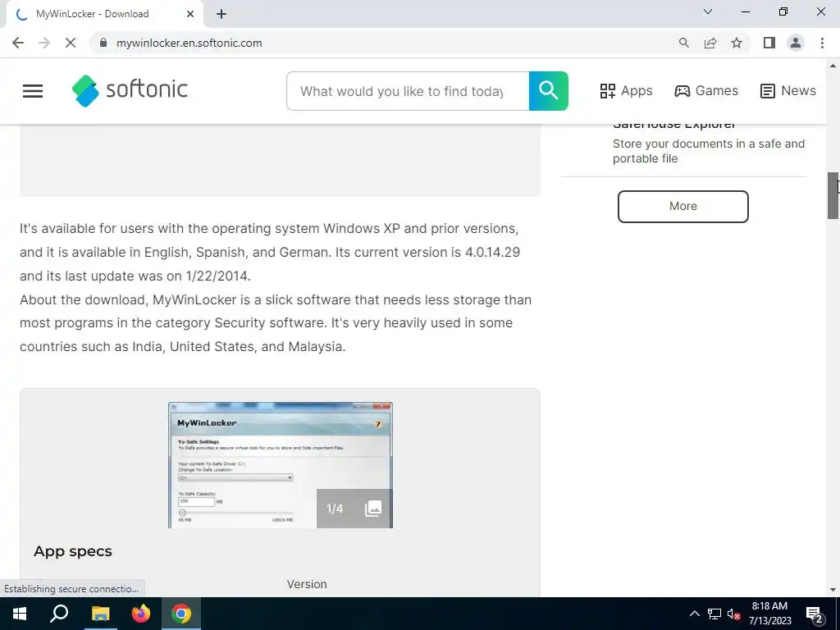Click the Version label text
This screenshot has height=630, width=840.
[307, 584]
